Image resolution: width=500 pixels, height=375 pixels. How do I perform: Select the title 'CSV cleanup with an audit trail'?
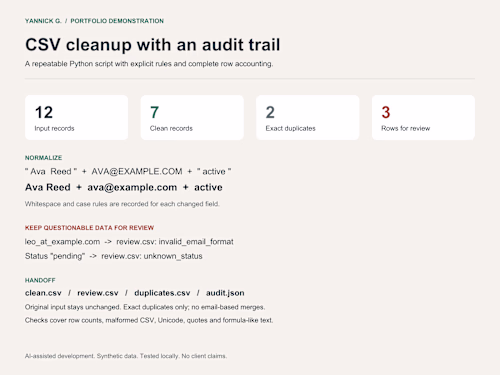click(153, 45)
